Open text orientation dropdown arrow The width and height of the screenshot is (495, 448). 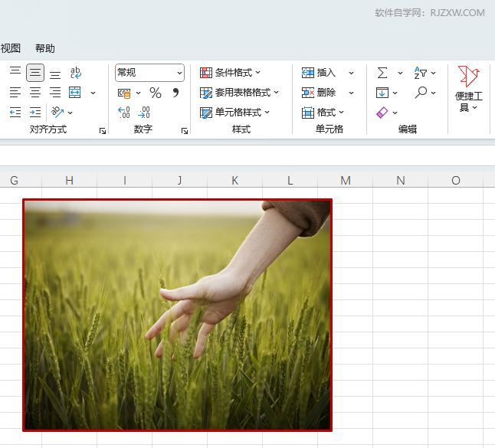70,113
